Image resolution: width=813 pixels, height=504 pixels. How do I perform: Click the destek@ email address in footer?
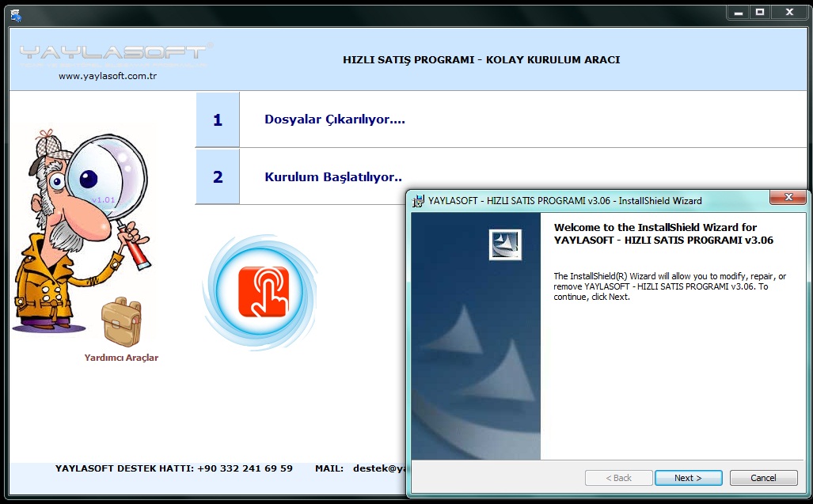point(379,468)
